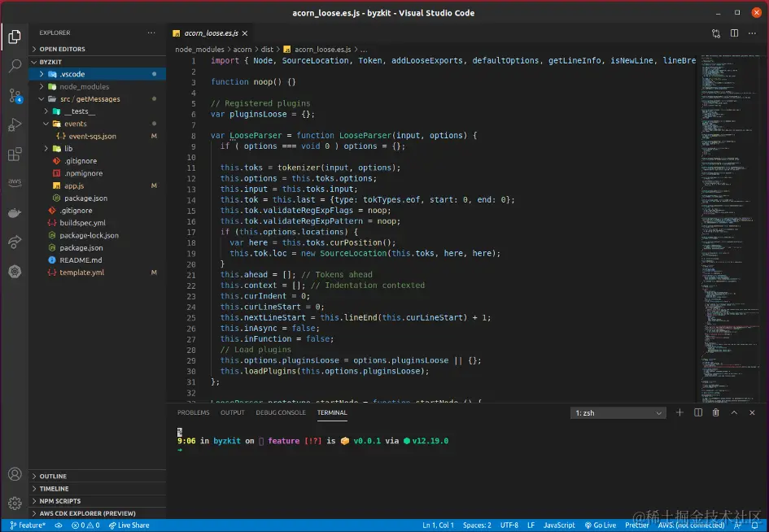Viewport: 769px width, 532px height.
Task: Change JavaScript language mode
Action: click(559, 525)
